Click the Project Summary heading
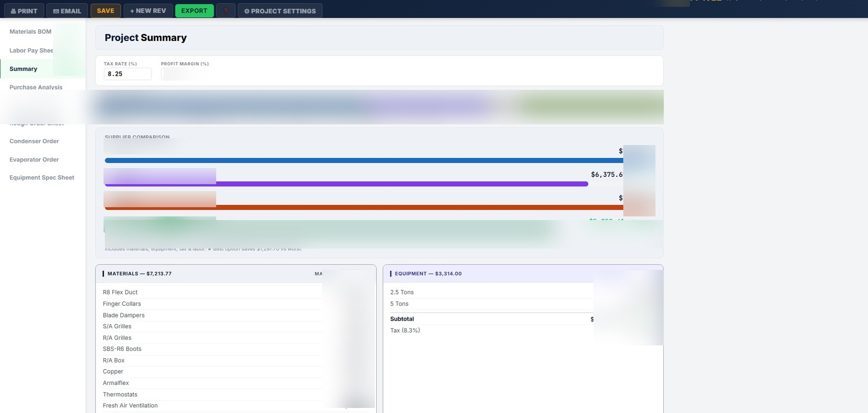Image resolution: width=868 pixels, height=413 pixels. click(x=146, y=38)
